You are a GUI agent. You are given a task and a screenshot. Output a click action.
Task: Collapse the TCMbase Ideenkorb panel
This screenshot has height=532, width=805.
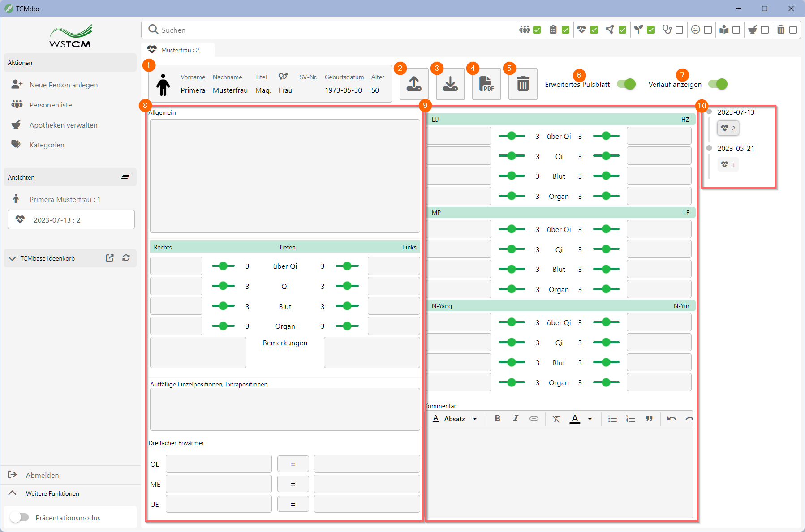13,258
